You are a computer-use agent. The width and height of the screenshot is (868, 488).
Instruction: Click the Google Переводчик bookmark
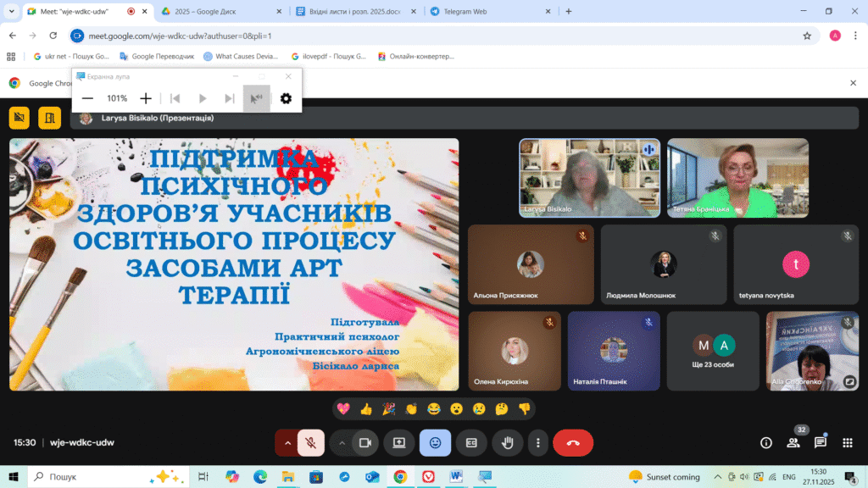click(x=163, y=56)
